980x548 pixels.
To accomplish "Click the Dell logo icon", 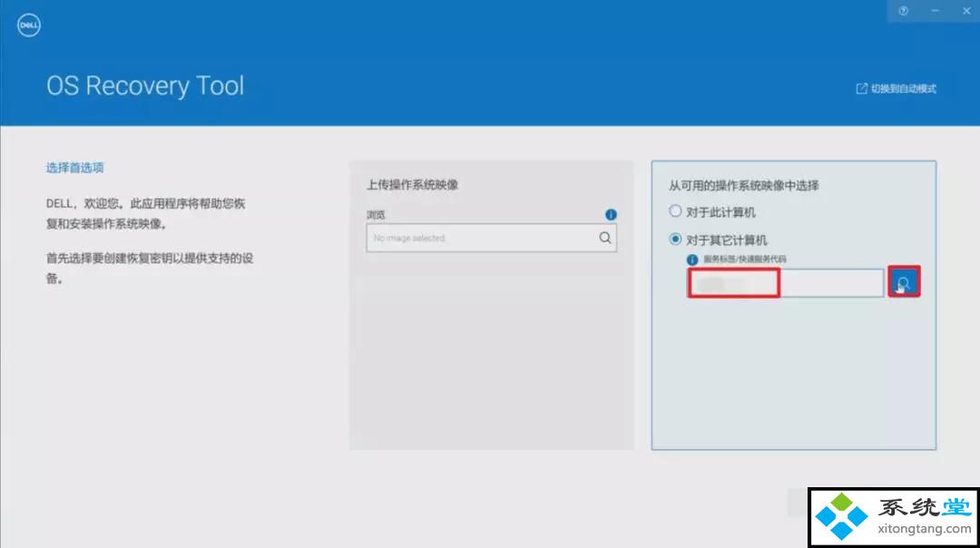I will coord(29,25).
